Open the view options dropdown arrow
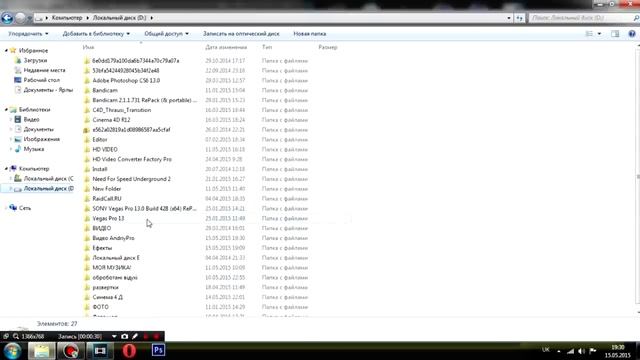Screen dimensions: 640x360 pos(599,34)
